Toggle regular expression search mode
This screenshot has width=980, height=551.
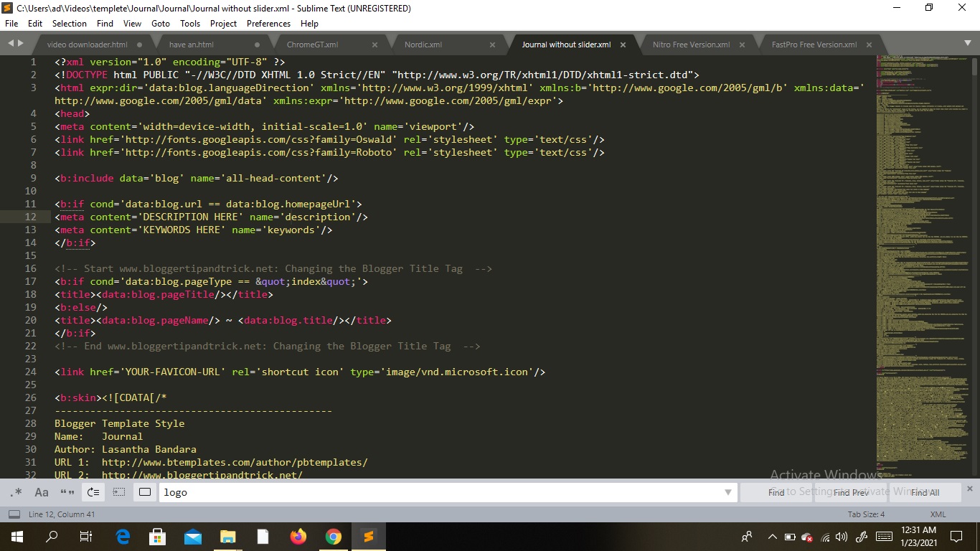[x=17, y=492]
